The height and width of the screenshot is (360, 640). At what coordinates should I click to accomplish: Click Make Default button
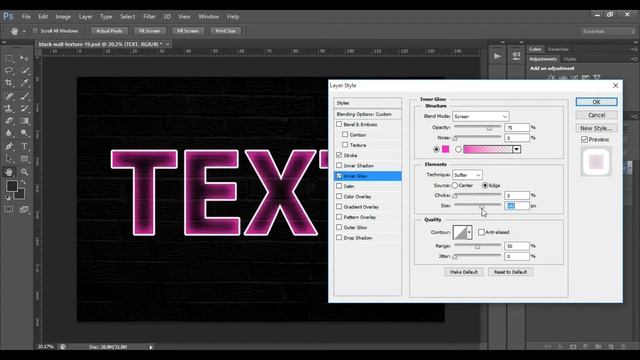(464, 272)
